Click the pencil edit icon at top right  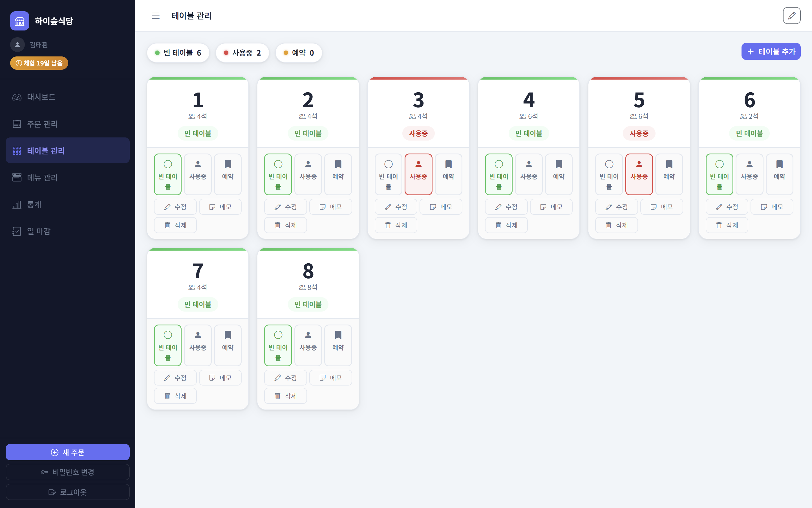click(791, 16)
